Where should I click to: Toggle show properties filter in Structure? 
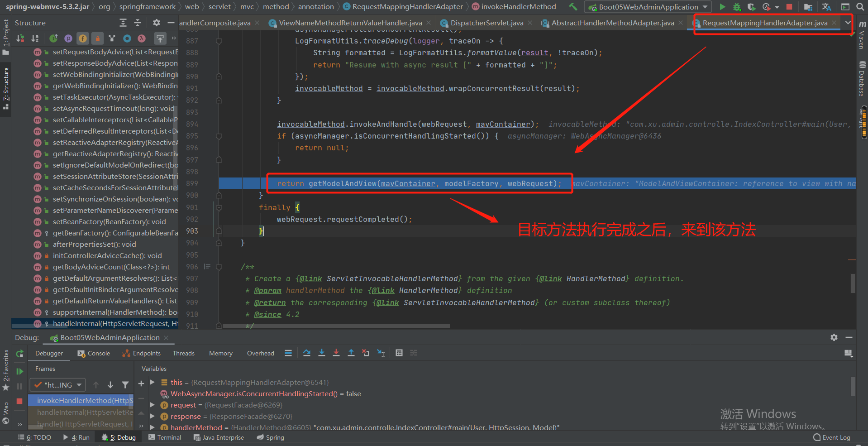68,38
